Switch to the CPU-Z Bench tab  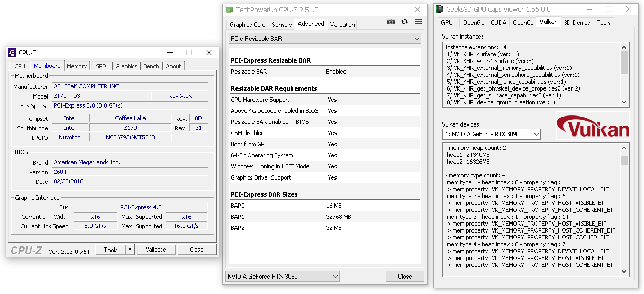click(x=151, y=66)
